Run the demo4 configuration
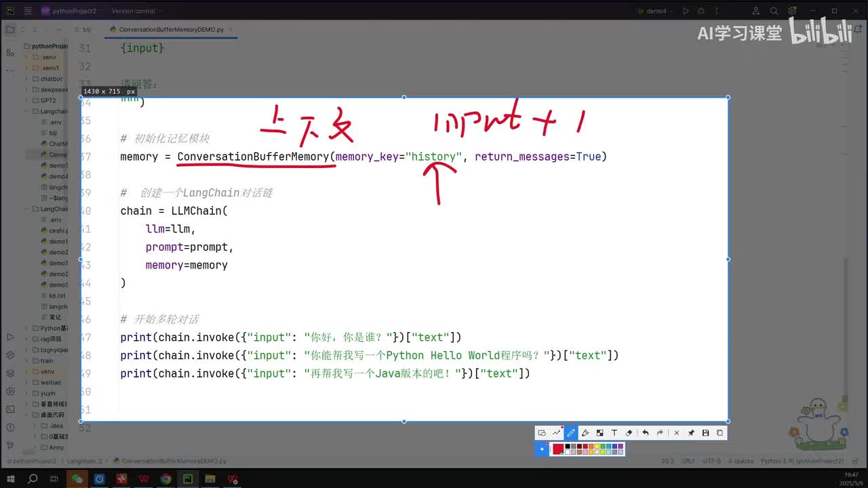The width and height of the screenshot is (868, 488). tap(686, 11)
